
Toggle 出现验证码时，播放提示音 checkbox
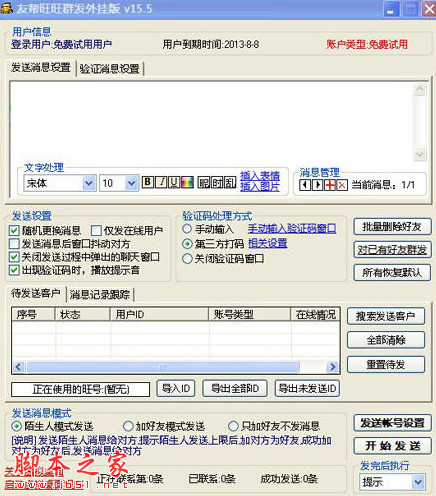point(14,270)
